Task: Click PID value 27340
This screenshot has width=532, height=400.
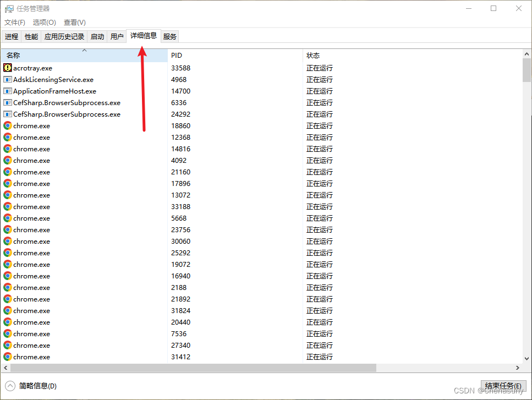Action: (x=181, y=345)
